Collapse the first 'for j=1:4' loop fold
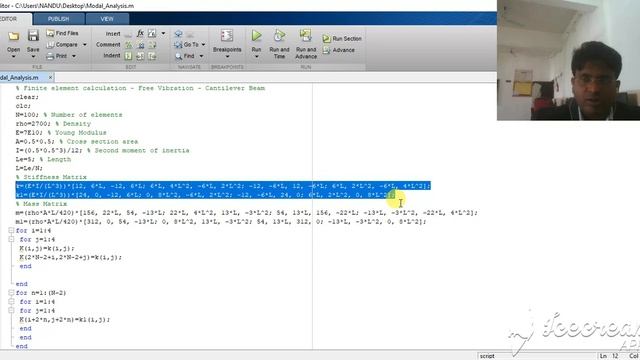This screenshot has width=640, height=360. (x=11, y=240)
